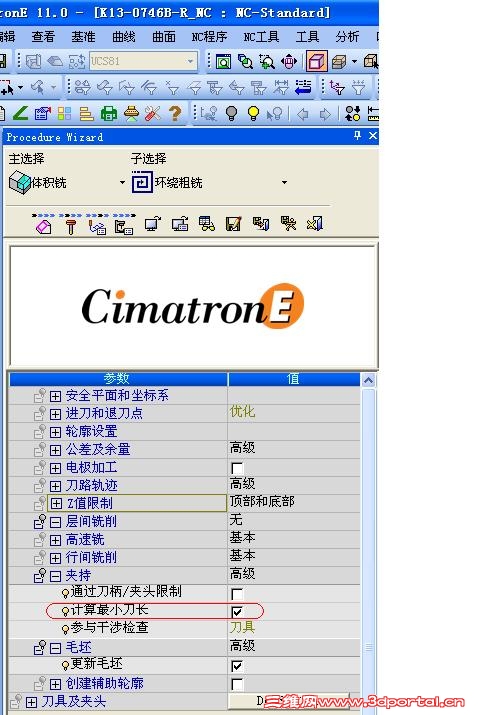
Task: Click the zoom-all view icon
Action: click(223, 61)
